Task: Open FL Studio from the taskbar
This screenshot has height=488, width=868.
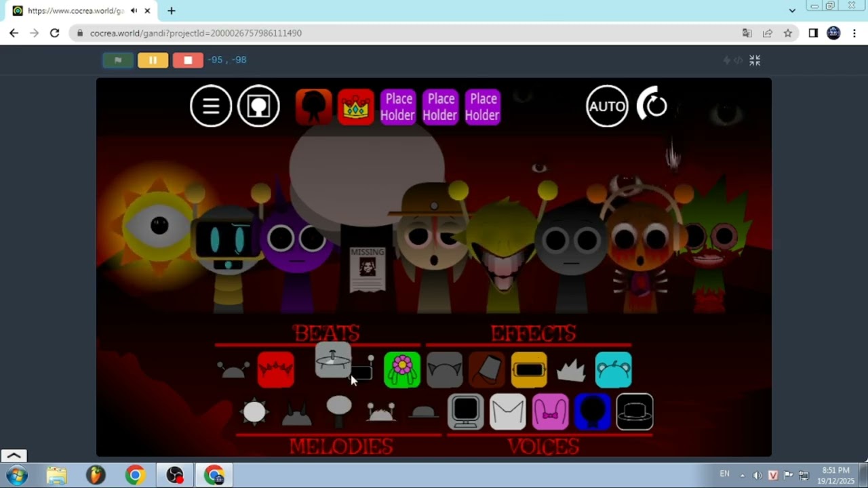Action: (96, 475)
